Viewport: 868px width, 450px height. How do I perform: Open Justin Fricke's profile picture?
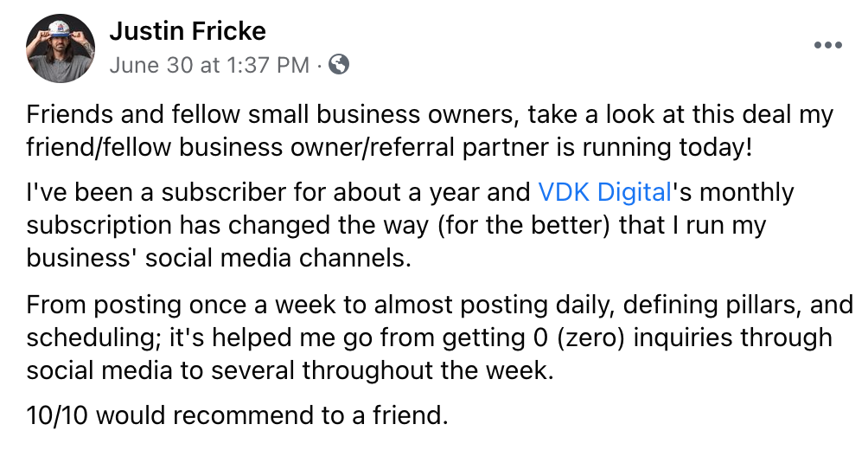click(61, 48)
